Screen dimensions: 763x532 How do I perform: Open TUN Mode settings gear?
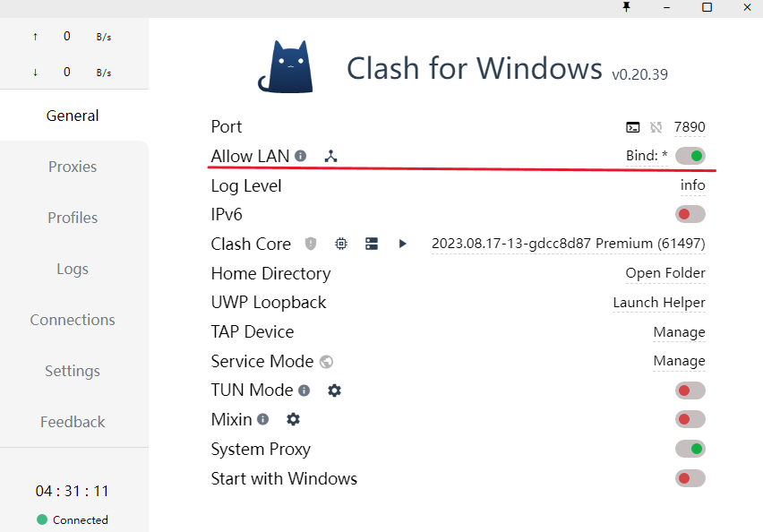click(334, 390)
